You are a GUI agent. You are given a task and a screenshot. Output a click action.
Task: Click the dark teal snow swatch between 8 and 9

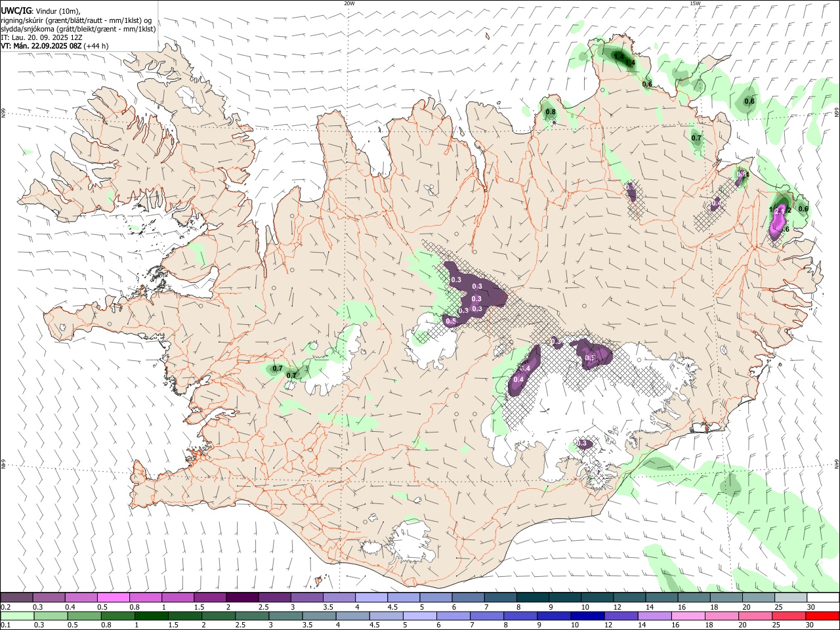click(532, 597)
